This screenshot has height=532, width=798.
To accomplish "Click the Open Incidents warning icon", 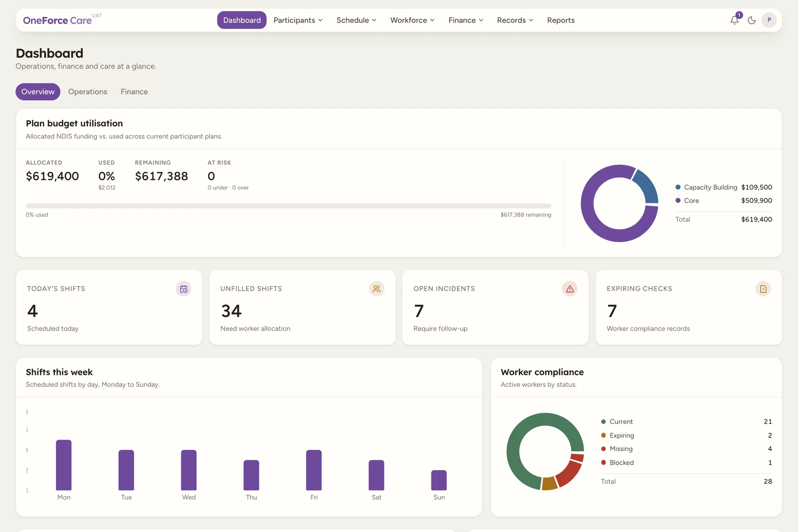I will click(x=570, y=289).
